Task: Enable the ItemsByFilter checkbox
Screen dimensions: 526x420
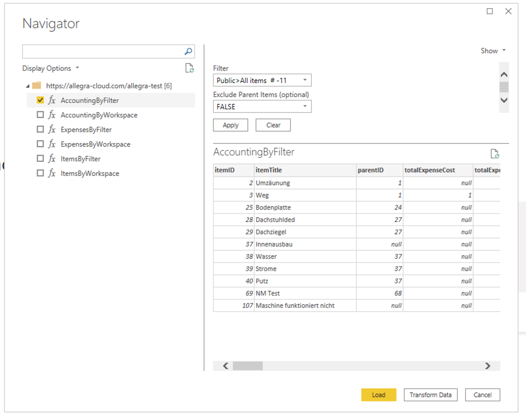Action: click(39, 158)
